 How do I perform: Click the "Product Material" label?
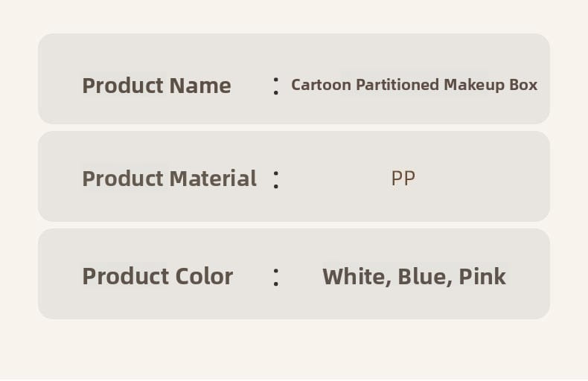pos(170,179)
